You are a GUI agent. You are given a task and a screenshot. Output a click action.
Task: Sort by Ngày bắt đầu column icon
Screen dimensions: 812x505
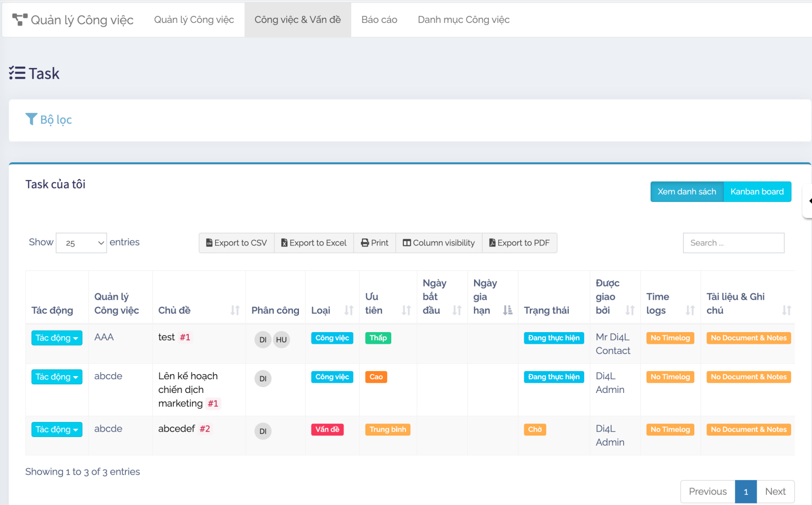457,310
